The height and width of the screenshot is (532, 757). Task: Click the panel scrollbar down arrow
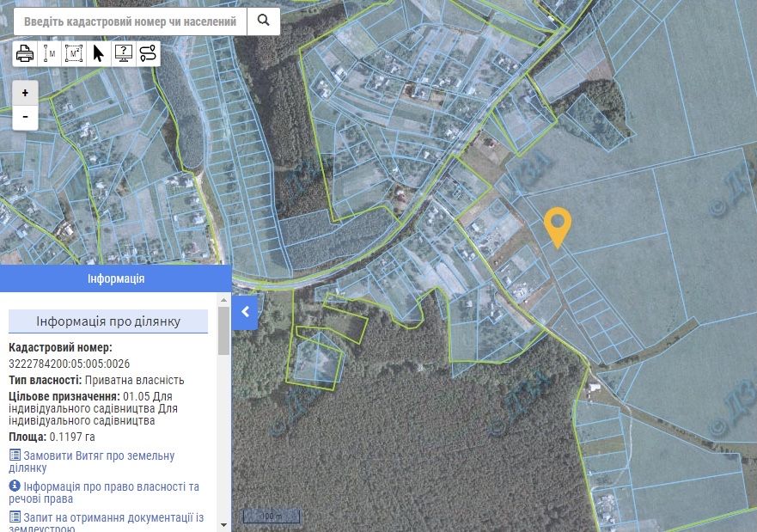(223, 524)
